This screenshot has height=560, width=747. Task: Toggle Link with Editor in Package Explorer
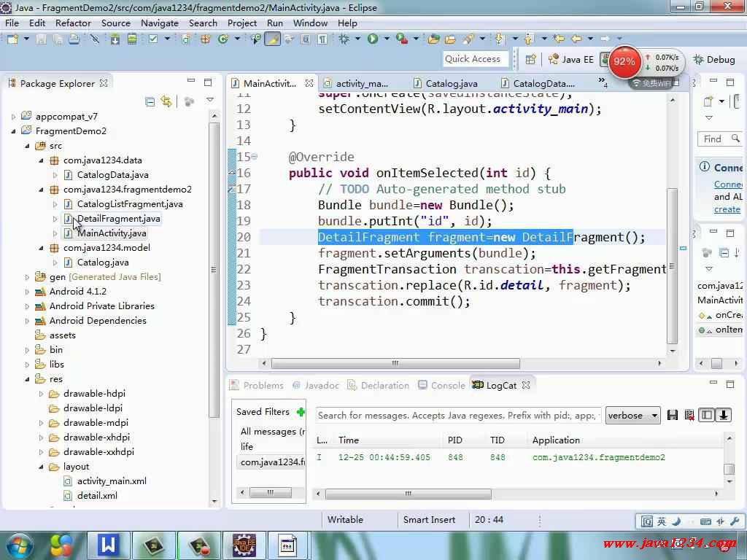[166, 101]
